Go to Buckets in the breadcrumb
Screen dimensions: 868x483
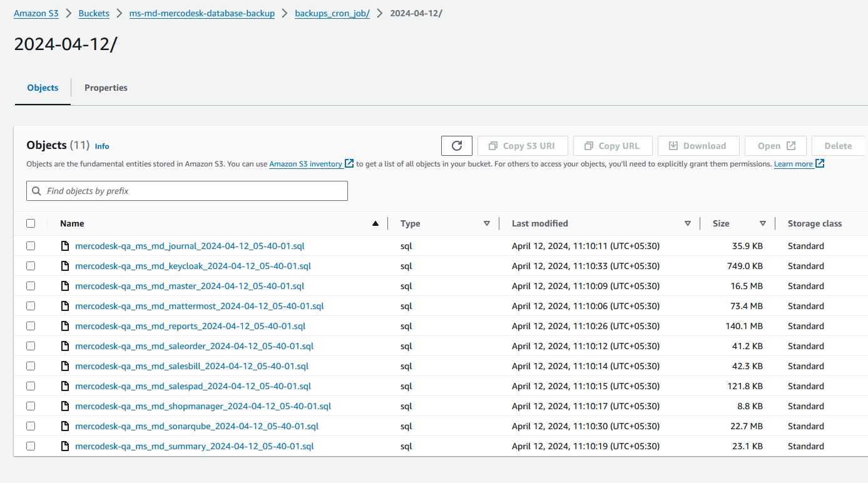pos(94,13)
